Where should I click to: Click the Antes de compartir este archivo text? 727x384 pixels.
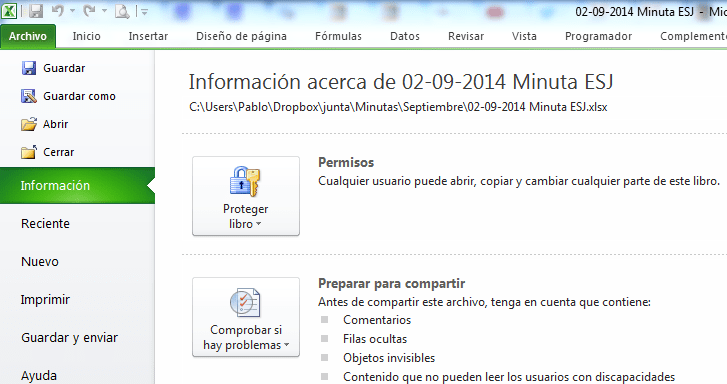[485, 302]
